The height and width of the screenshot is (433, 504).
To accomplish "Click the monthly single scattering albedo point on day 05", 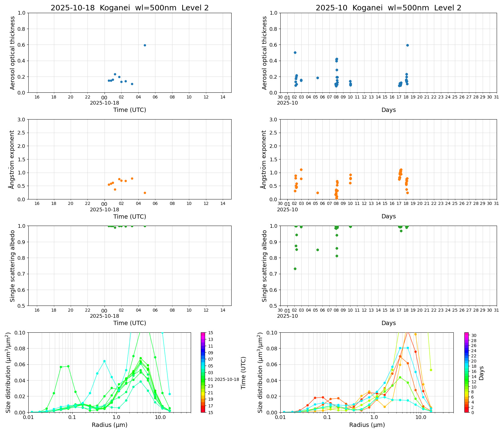I will [318, 250].
